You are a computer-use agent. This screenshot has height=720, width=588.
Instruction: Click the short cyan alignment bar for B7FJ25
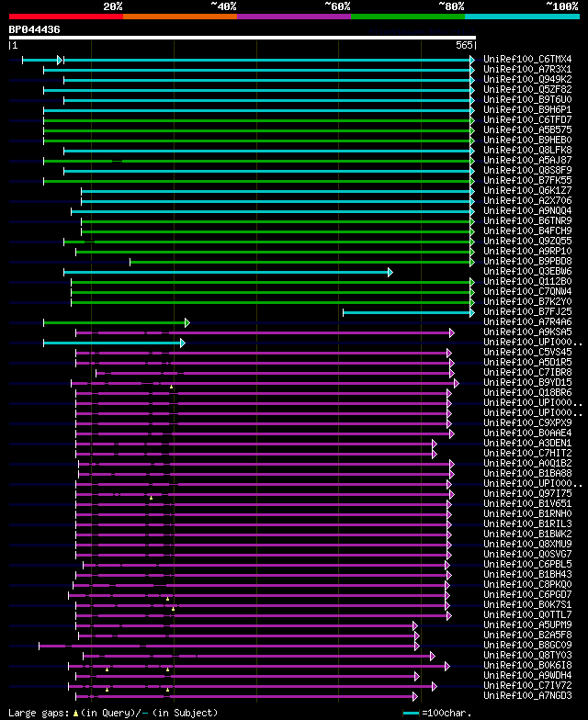(x=409, y=312)
